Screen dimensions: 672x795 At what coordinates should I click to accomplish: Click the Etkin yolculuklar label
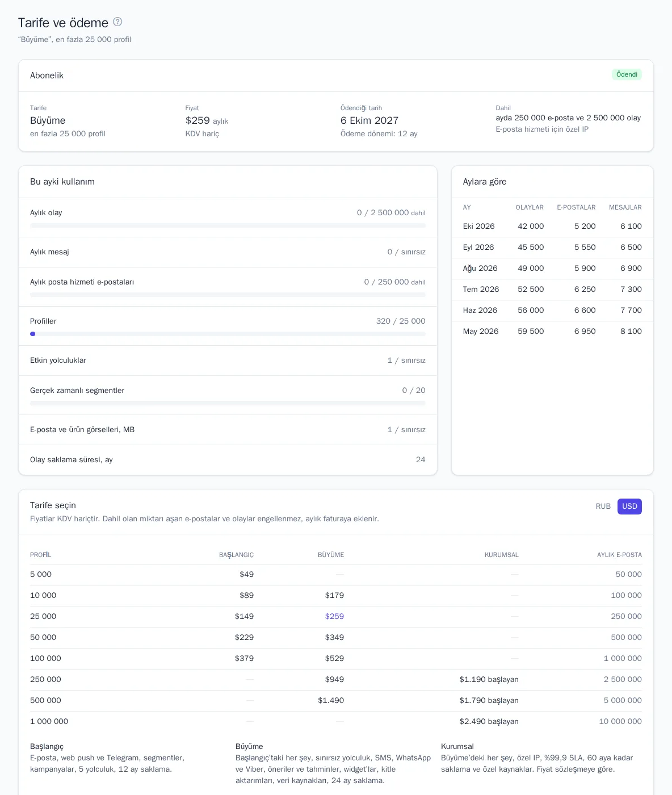pos(58,361)
